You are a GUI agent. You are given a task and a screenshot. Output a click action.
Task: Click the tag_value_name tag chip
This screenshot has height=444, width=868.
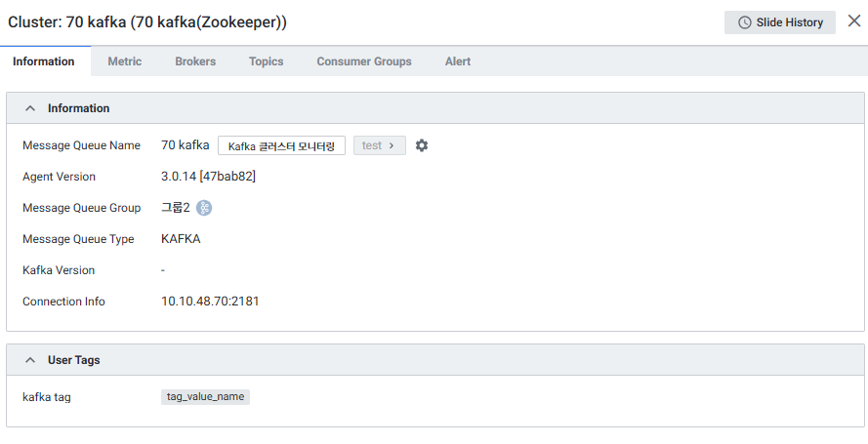point(205,397)
